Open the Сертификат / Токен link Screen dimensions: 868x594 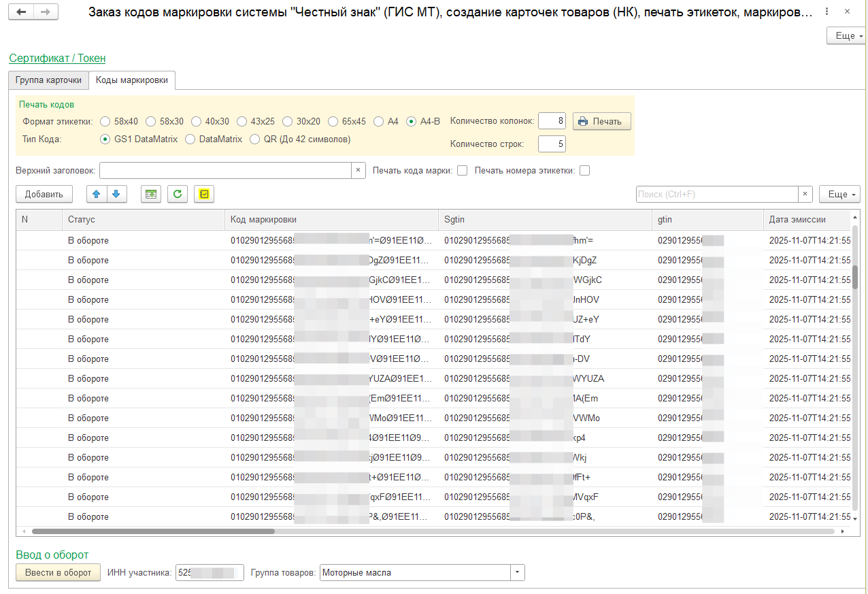tap(57, 59)
